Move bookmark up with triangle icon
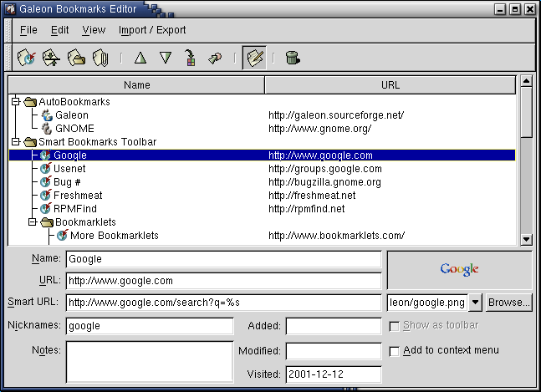This screenshot has width=541, height=392. click(x=140, y=58)
